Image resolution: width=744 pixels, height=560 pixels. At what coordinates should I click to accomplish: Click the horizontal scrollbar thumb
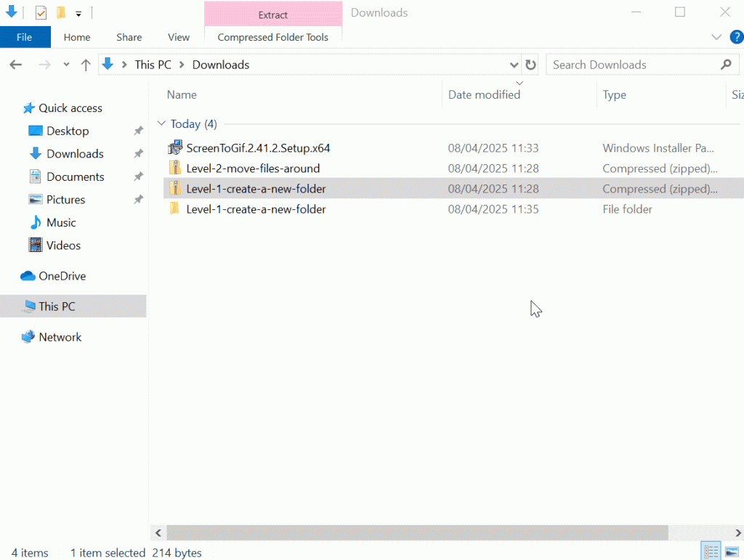pyautogui.click(x=417, y=532)
